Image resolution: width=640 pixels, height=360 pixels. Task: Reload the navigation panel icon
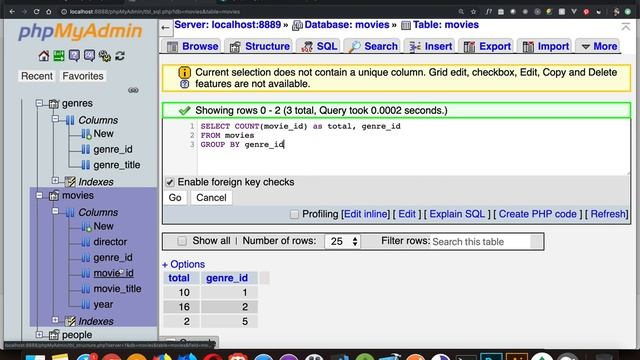120,56
